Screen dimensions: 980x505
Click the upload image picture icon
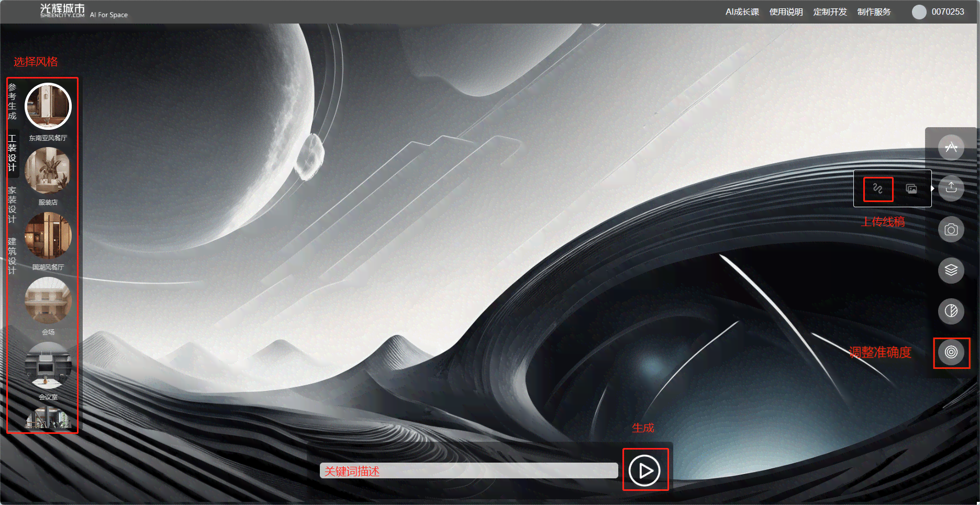tap(911, 188)
